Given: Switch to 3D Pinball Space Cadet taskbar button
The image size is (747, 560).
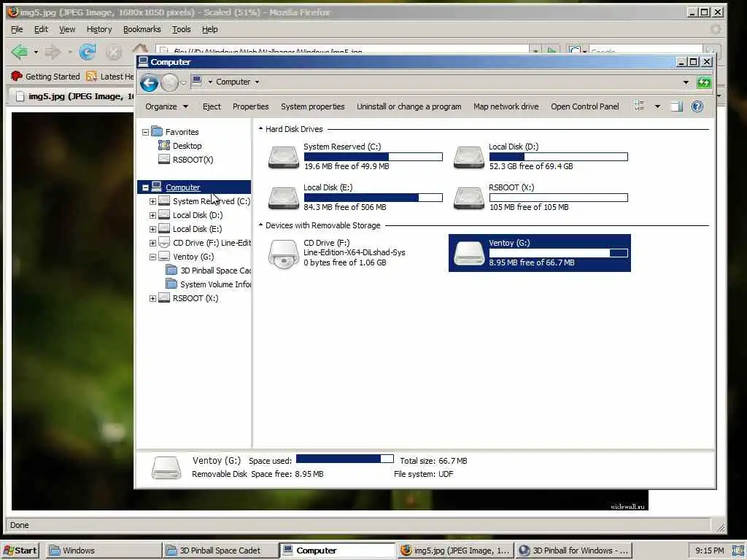Looking at the screenshot, I should pos(220,550).
